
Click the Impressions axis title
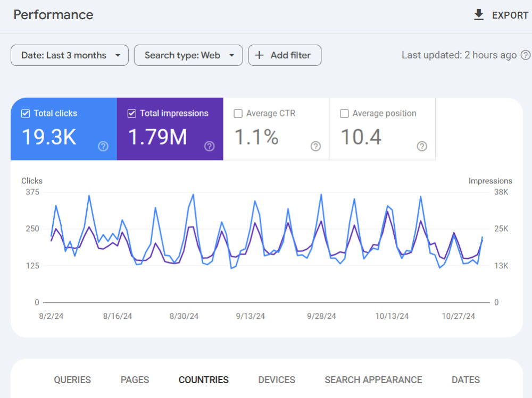(491, 181)
